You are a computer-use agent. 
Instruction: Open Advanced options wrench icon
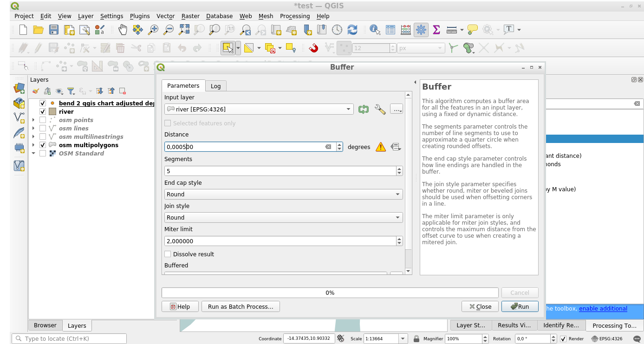pos(380,109)
